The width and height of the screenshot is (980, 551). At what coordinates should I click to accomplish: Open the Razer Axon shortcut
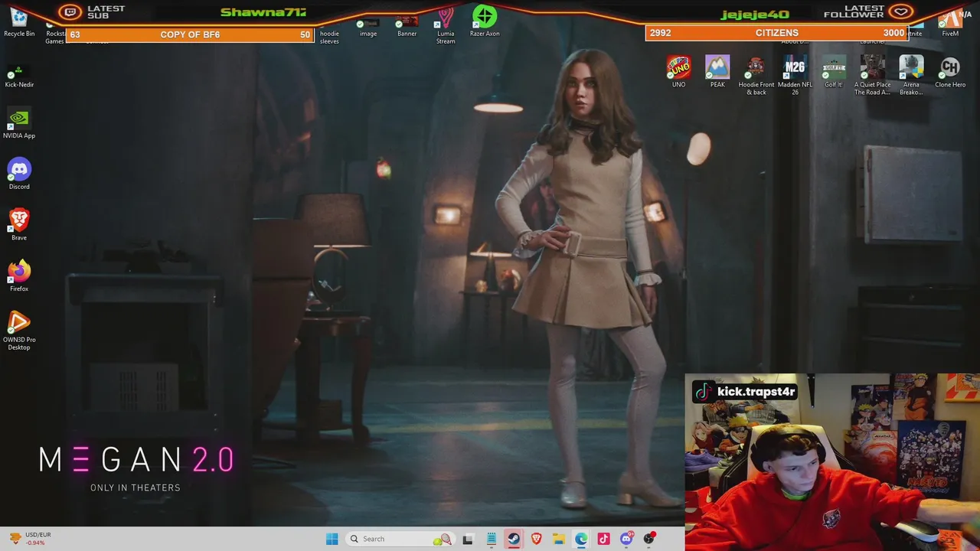[485, 21]
